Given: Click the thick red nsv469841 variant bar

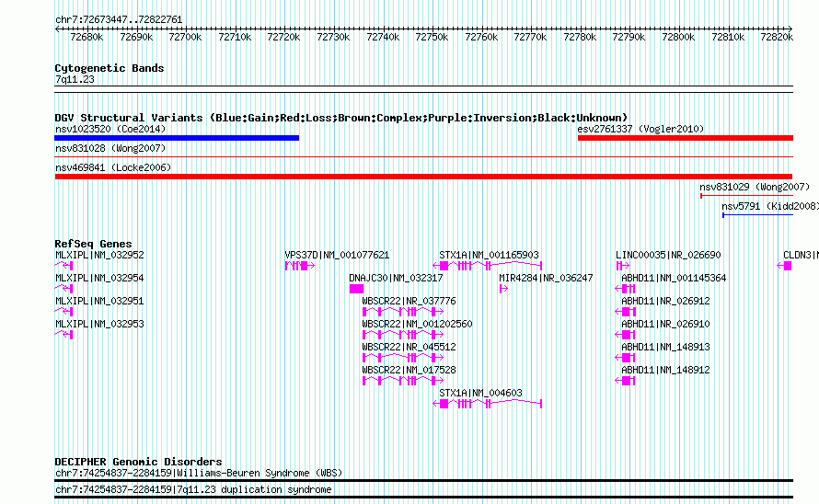Looking at the screenshot, I should click(423, 177).
